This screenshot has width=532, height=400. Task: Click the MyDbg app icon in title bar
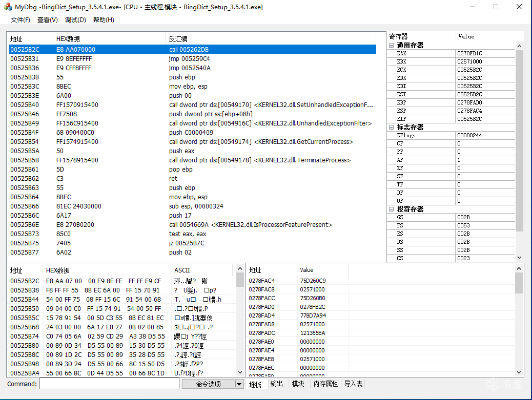(x=8, y=7)
